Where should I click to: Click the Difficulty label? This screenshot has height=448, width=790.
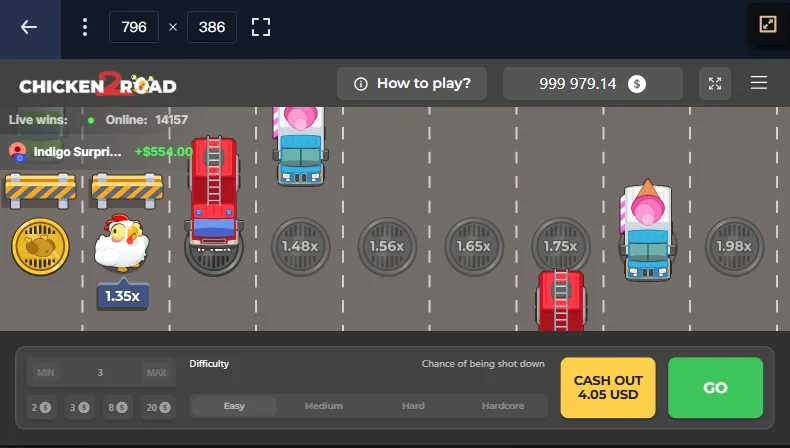[x=209, y=364]
